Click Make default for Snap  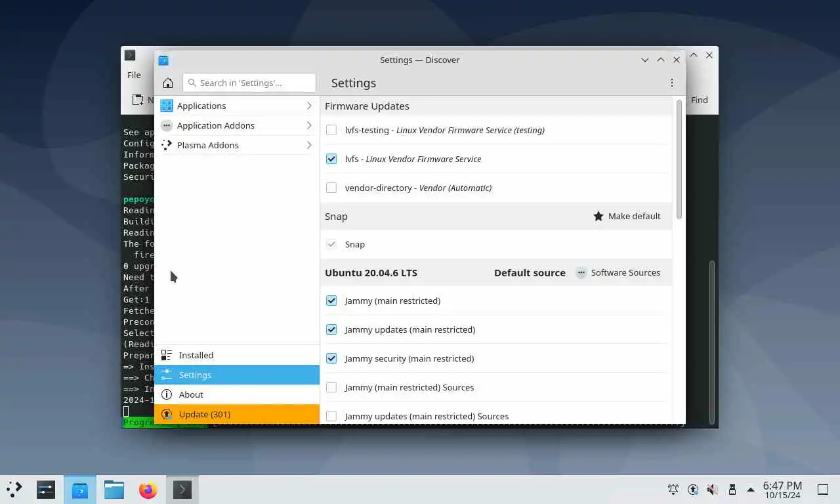click(627, 216)
